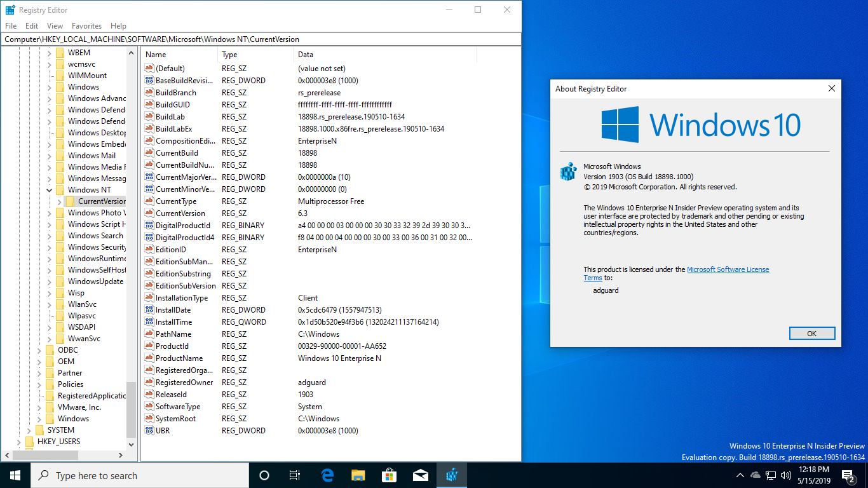This screenshot has height=488, width=868.
Task: Click the rs_prerelease BuildBranch data cell
Action: [318, 93]
